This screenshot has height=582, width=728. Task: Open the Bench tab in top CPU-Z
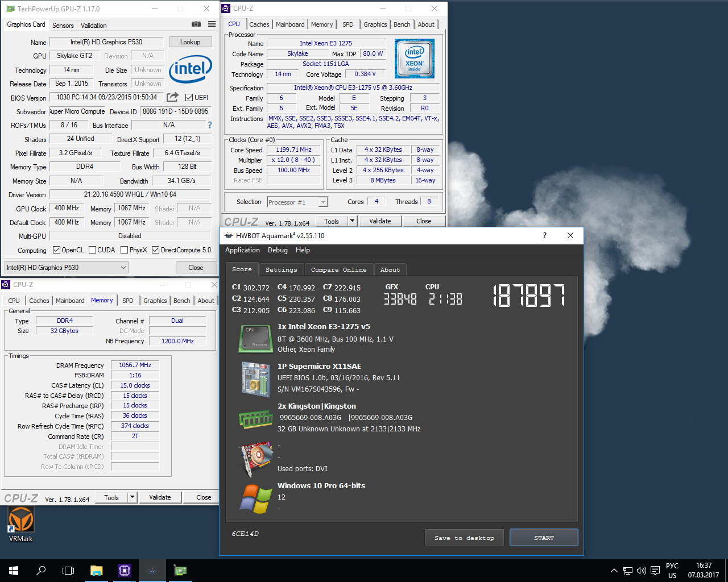pos(402,24)
